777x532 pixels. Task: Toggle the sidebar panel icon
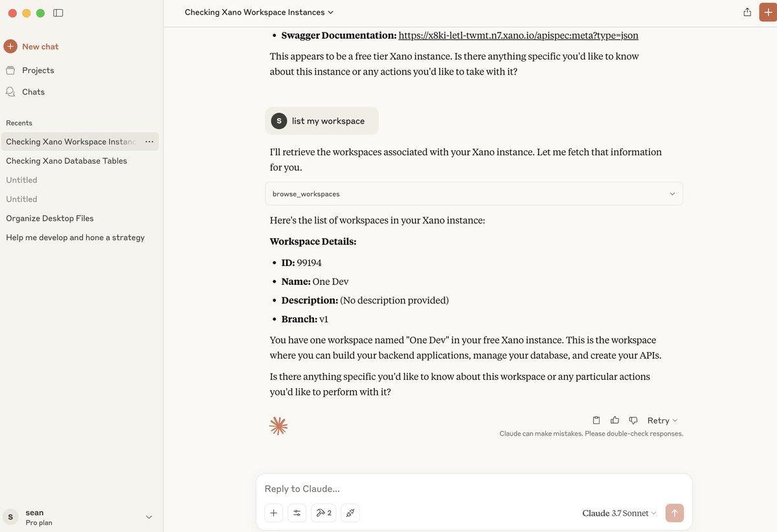[58, 13]
